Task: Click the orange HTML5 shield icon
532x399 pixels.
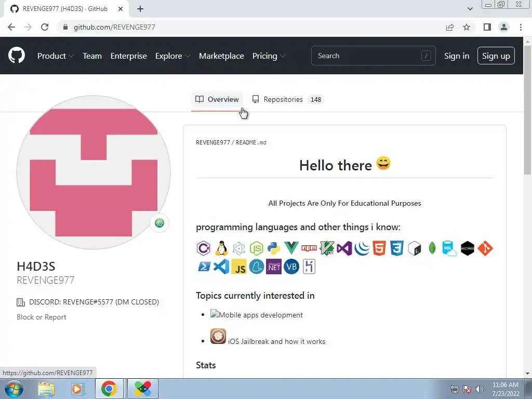Action: (x=379, y=248)
